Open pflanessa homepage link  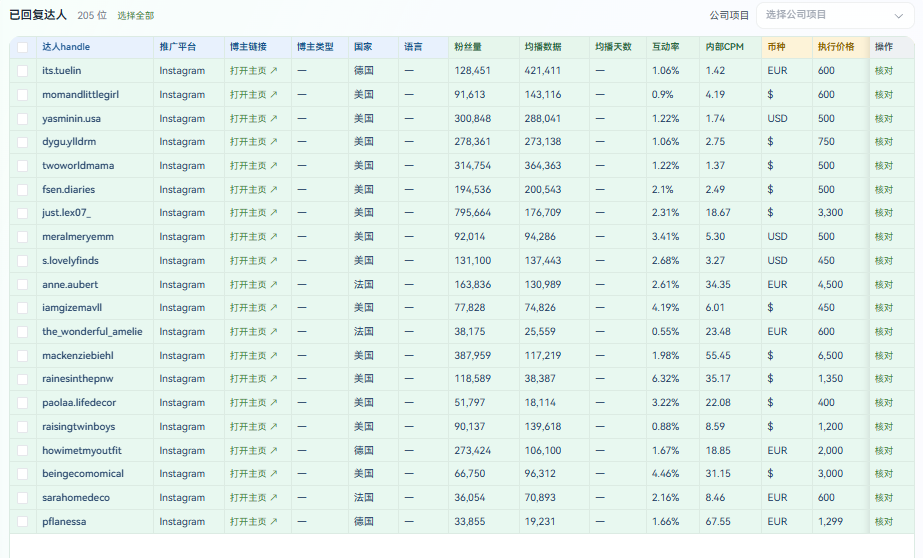253,522
